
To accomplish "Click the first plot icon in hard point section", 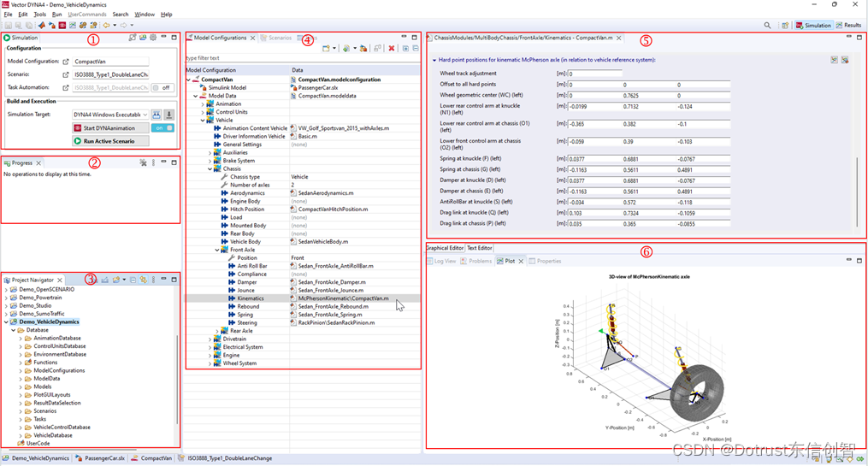I will [x=835, y=60].
